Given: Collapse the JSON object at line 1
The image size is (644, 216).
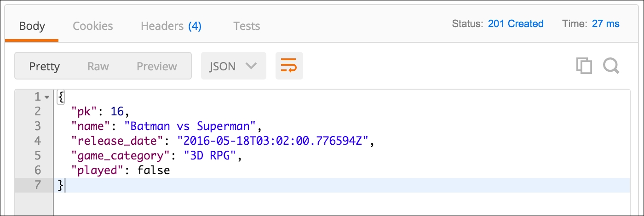Looking at the screenshot, I should tap(47, 97).
